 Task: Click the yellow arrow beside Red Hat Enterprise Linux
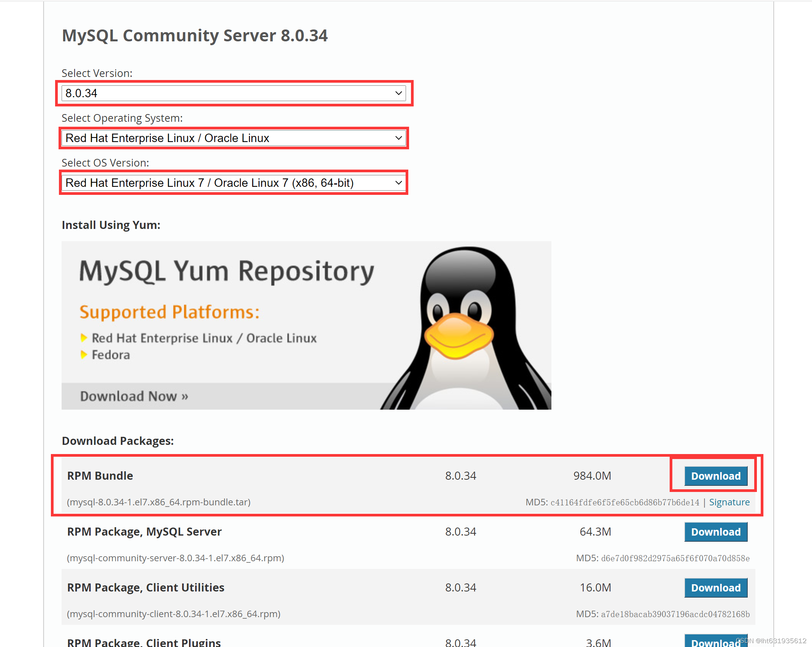tap(83, 338)
